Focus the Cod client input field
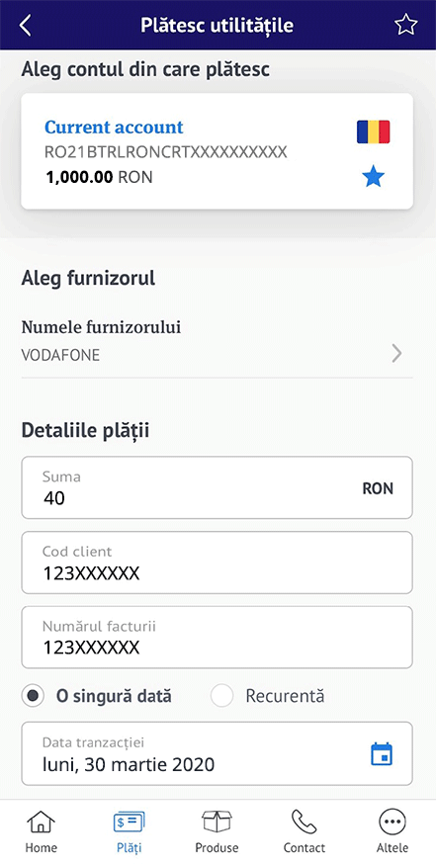This screenshot has width=436, height=868. pos(217,563)
